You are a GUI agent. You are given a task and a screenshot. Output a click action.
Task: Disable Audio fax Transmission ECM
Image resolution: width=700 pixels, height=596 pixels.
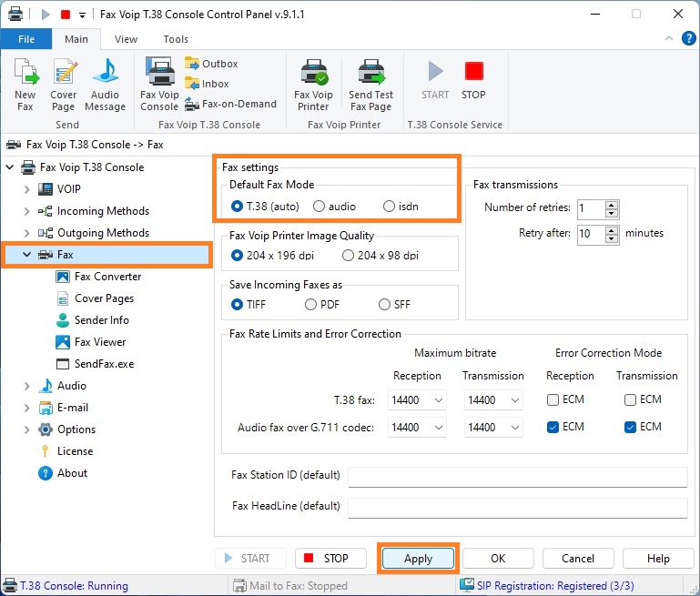point(630,428)
